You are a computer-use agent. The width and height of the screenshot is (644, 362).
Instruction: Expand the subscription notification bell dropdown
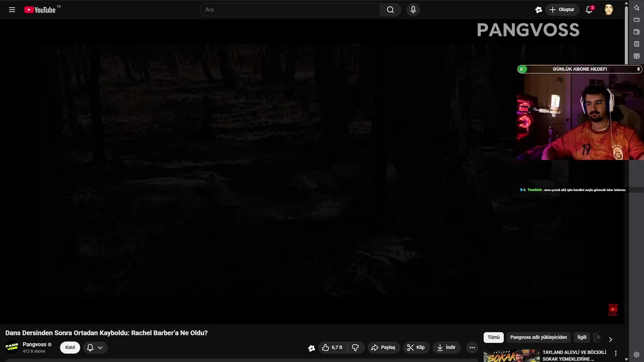[x=95, y=347]
